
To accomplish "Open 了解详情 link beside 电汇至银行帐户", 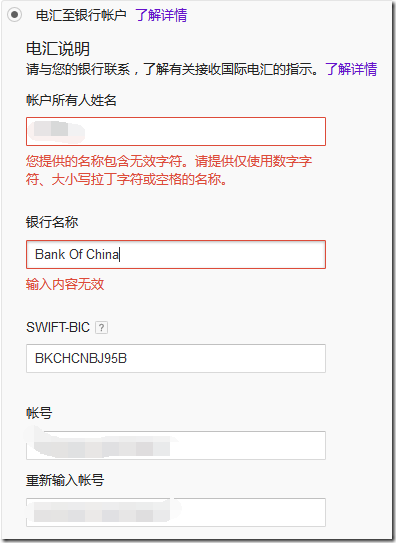I will tap(161, 15).
